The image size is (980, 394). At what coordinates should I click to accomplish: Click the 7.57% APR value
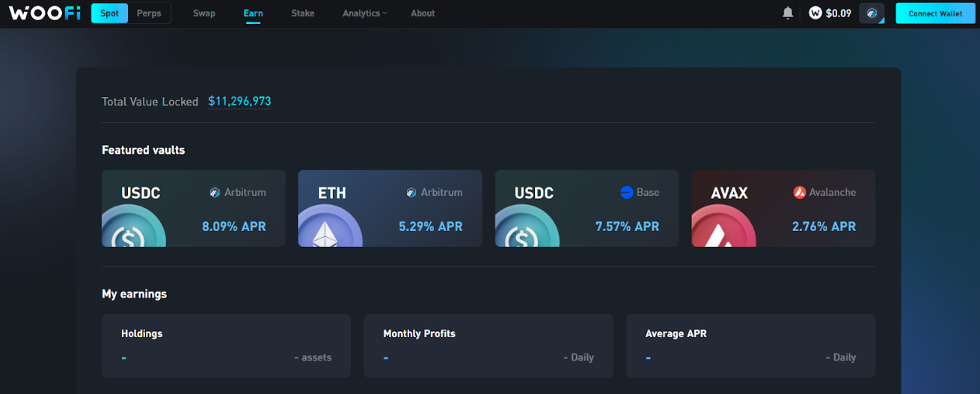click(627, 226)
